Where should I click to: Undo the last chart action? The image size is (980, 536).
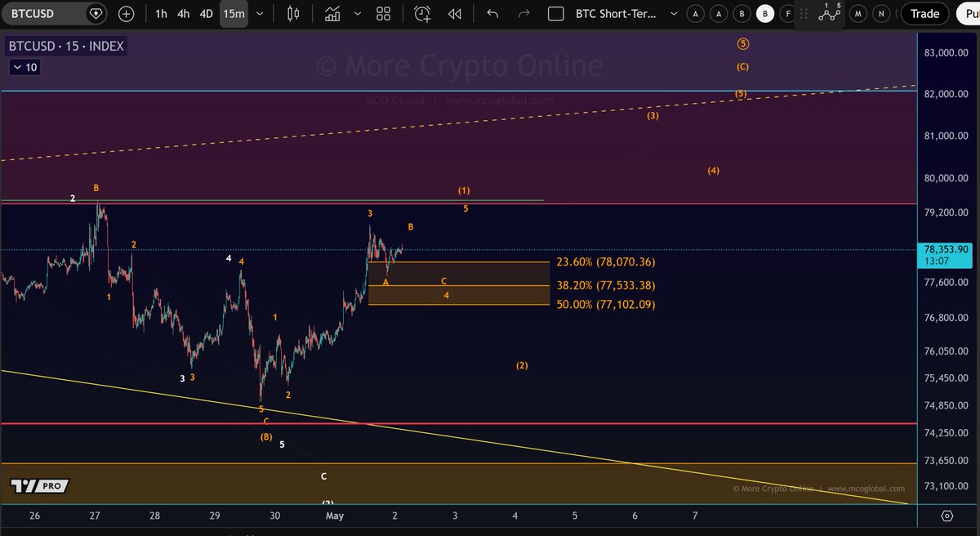coord(492,14)
